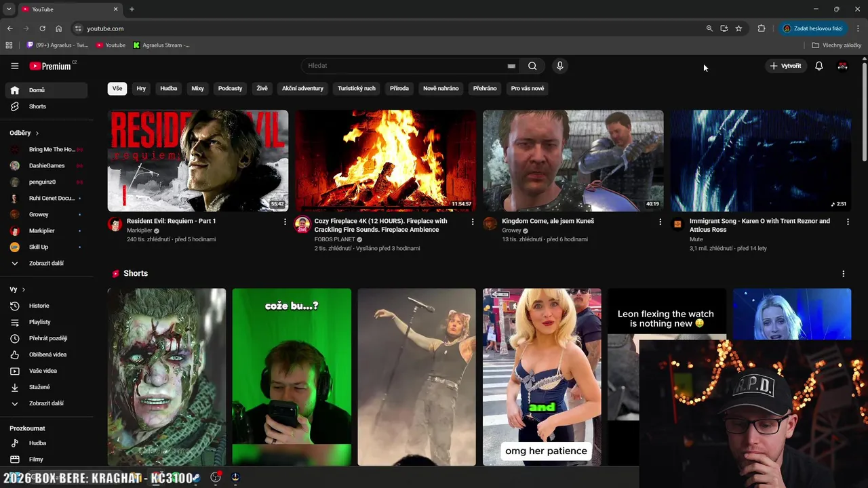
Task: Open the YouTube hamburger guide menu
Action: pos(14,66)
